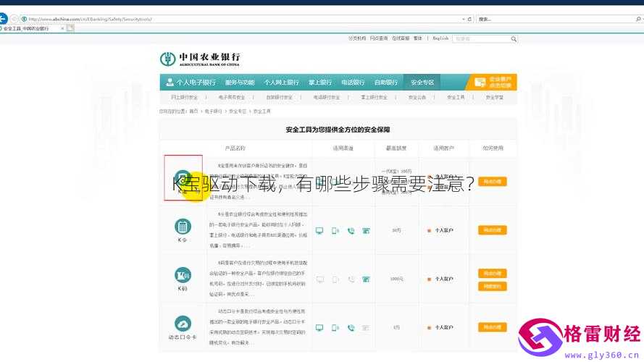The width and height of the screenshot is (644, 362).
Task: Click the 如何使用 column header
Action: click(x=493, y=148)
